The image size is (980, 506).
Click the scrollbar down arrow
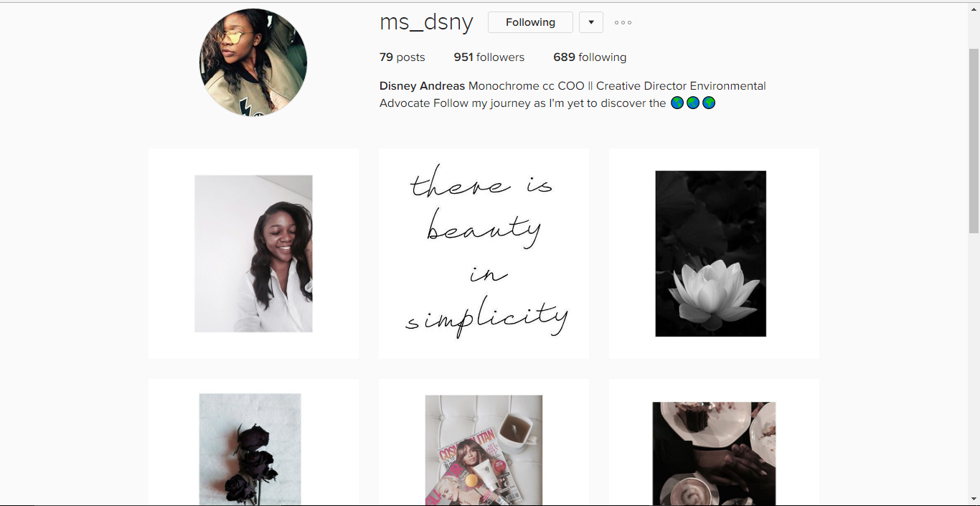coord(974,498)
